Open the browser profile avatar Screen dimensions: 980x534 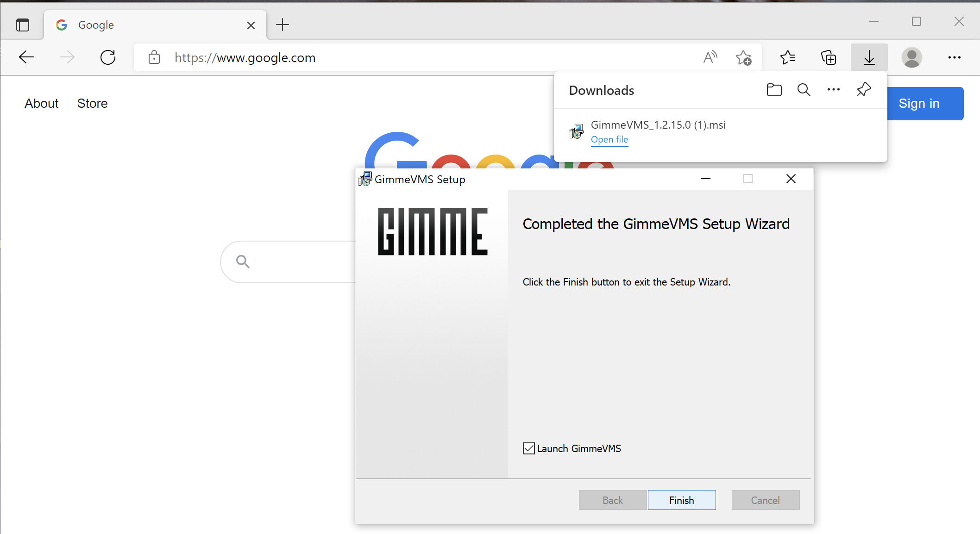point(912,57)
